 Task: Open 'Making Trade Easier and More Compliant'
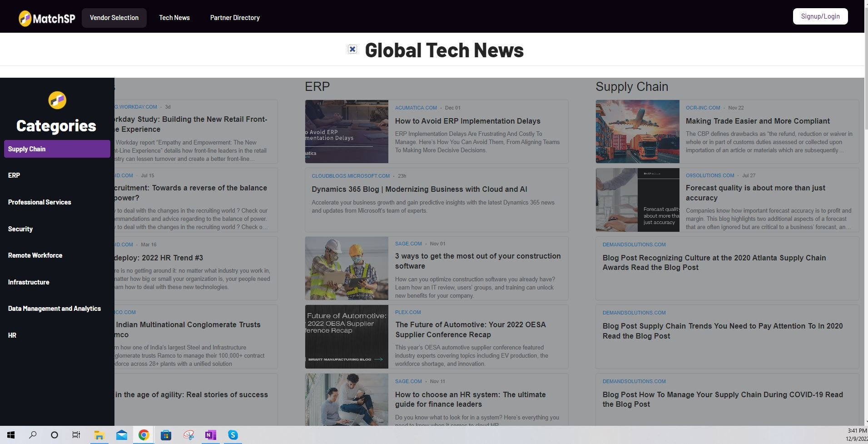click(x=758, y=121)
